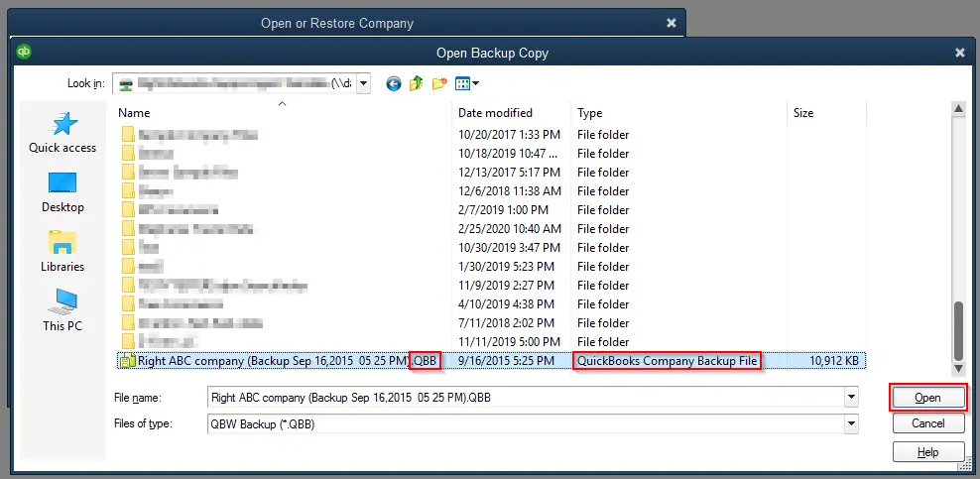Click the Files of type combo box

(533, 424)
